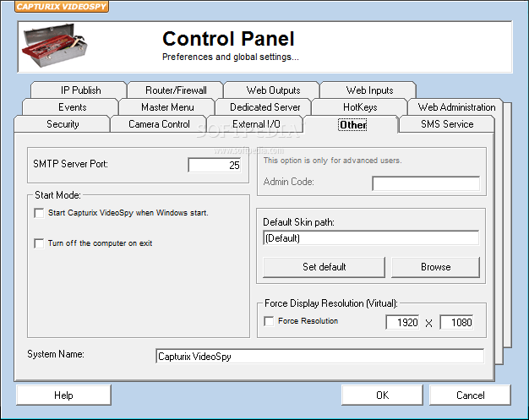Click the Default Skin path field
The image size is (529, 420).
[371, 237]
